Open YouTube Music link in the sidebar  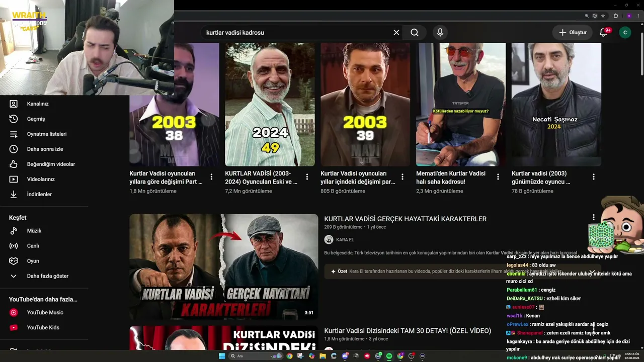coord(44,312)
